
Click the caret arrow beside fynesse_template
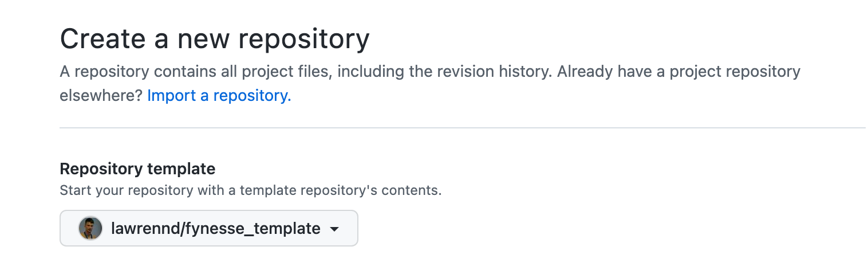point(335,229)
